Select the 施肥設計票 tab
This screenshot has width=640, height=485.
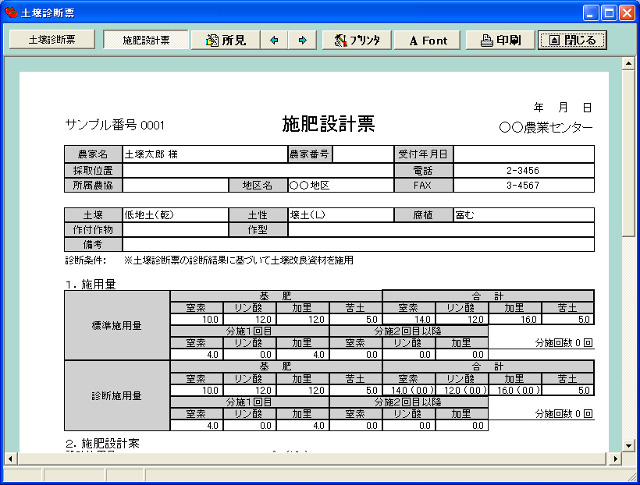point(146,40)
